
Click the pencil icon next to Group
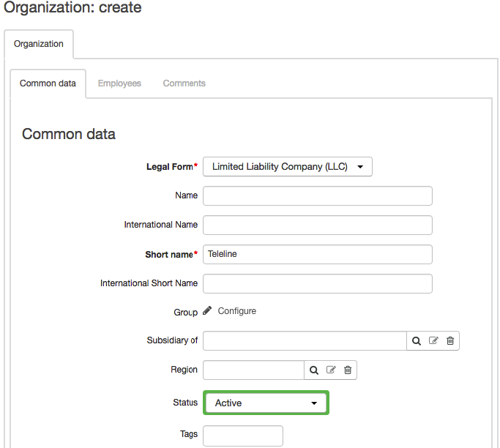pos(207,310)
